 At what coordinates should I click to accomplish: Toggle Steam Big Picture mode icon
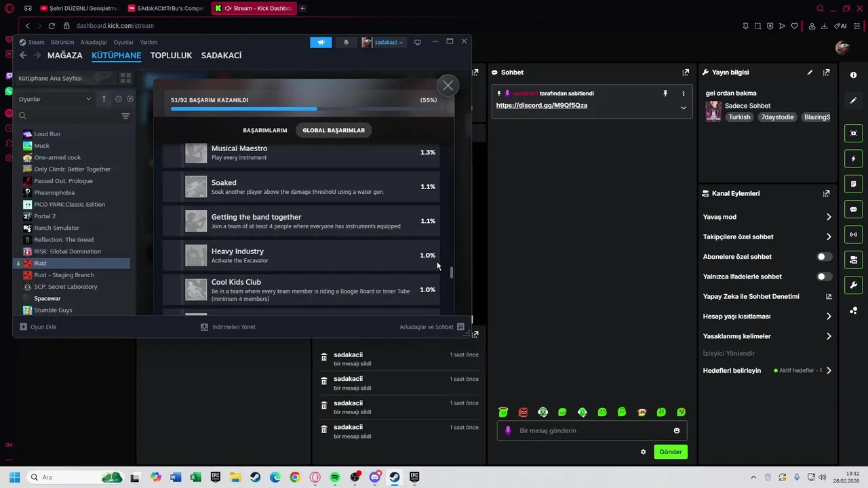coord(417,42)
